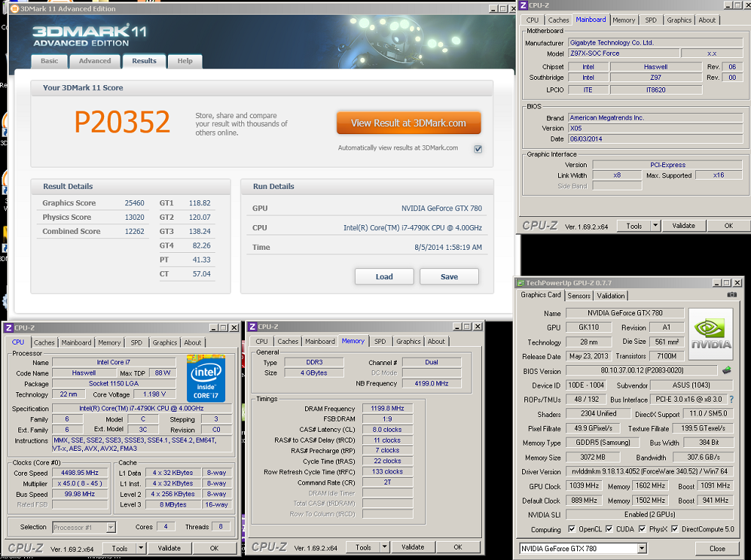
Task: Open the Processor #1 selection dropdown
Action: click(x=111, y=528)
